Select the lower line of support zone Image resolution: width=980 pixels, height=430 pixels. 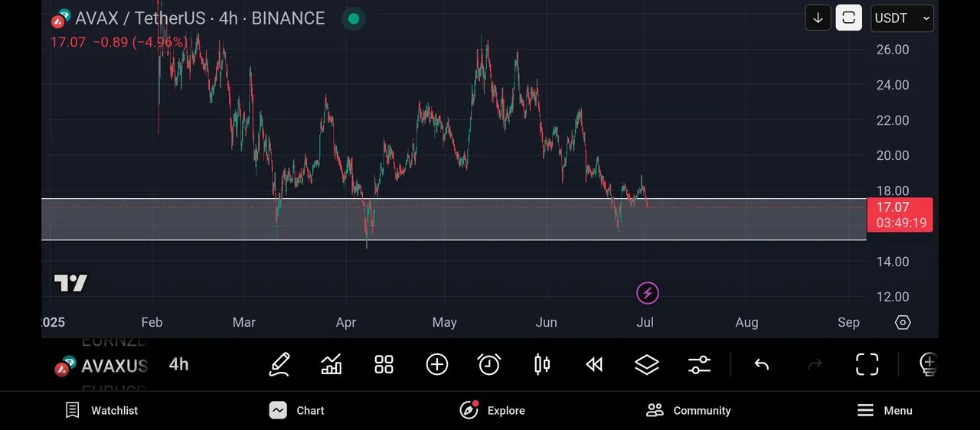pyautogui.click(x=454, y=240)
